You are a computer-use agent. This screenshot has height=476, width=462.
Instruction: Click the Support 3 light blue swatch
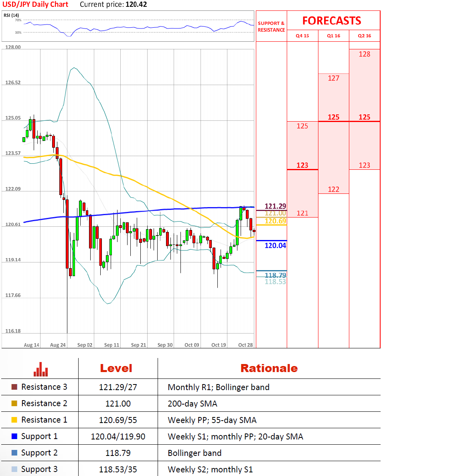(x=14, y=469)
